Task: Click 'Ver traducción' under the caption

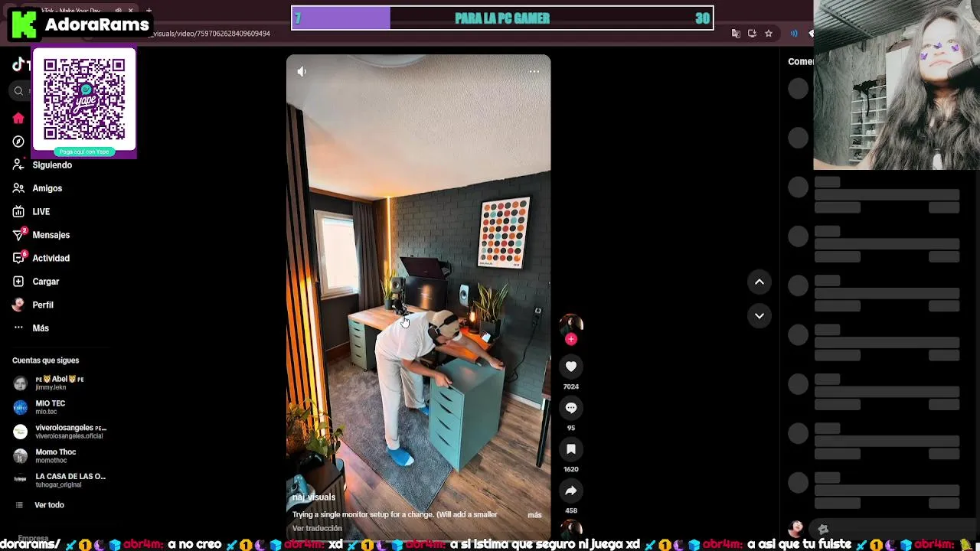Action: [317, 529]
